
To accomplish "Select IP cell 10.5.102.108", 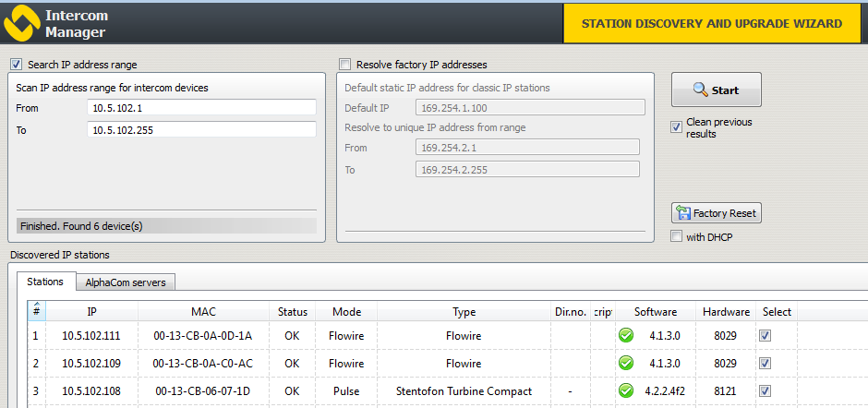I will tap(90, 390).
